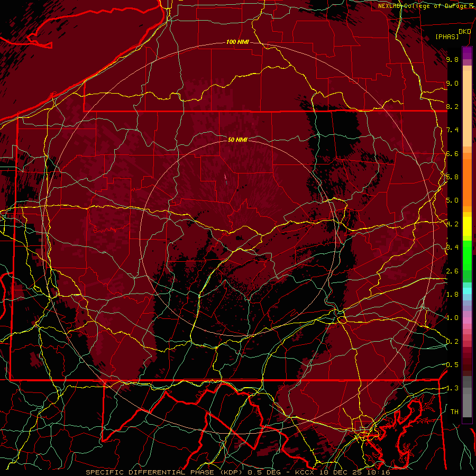Click the 7.4 value on color scale
Image resolution: width=476 pixels, height=476 pixels.
pyautogui.click(x=452, y=130)
